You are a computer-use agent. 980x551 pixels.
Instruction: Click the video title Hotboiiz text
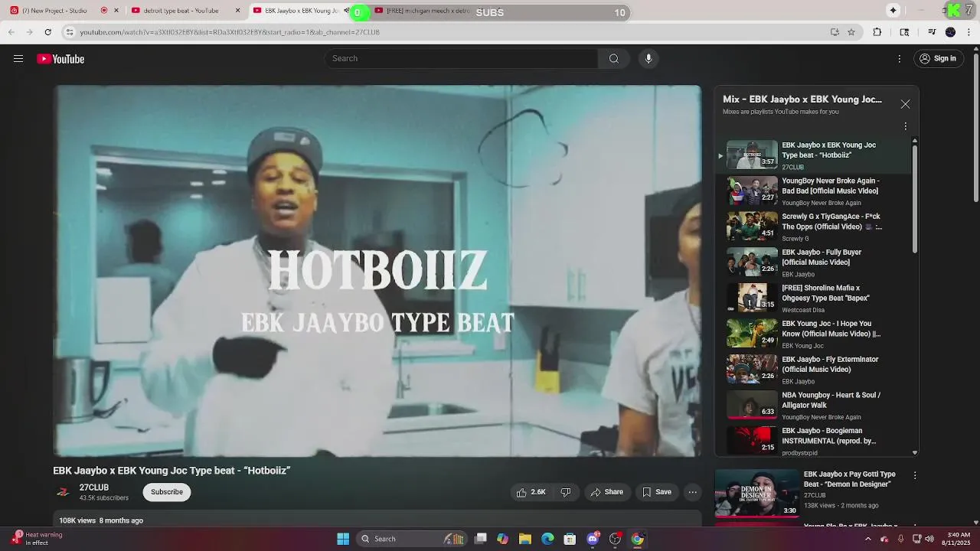(171, 471)
